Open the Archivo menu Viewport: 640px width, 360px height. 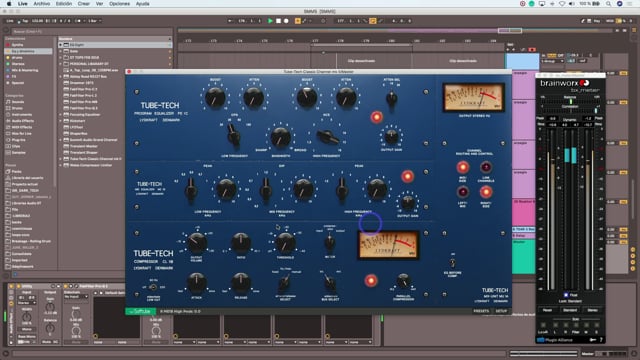coord(42,4)
